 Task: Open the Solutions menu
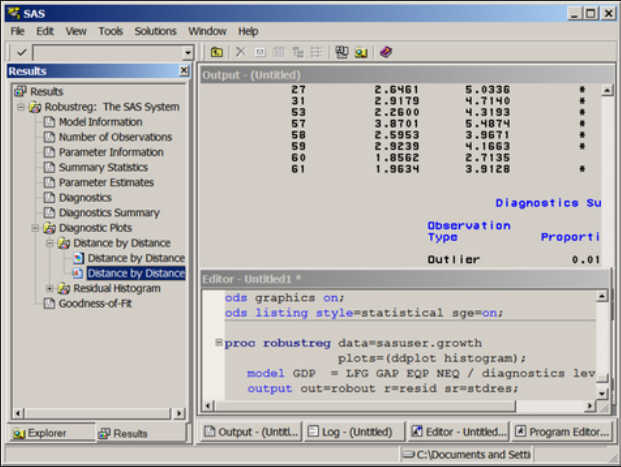pos(155,31)
